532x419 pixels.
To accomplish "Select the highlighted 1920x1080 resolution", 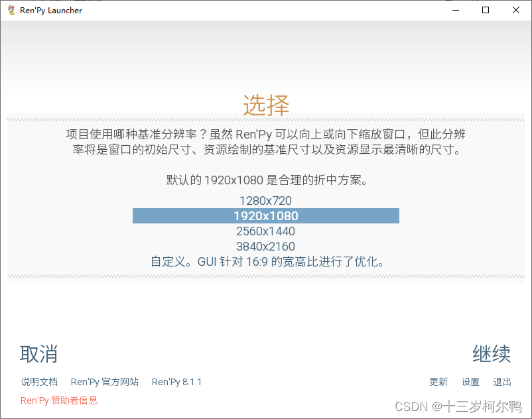I will pos(265,216).
